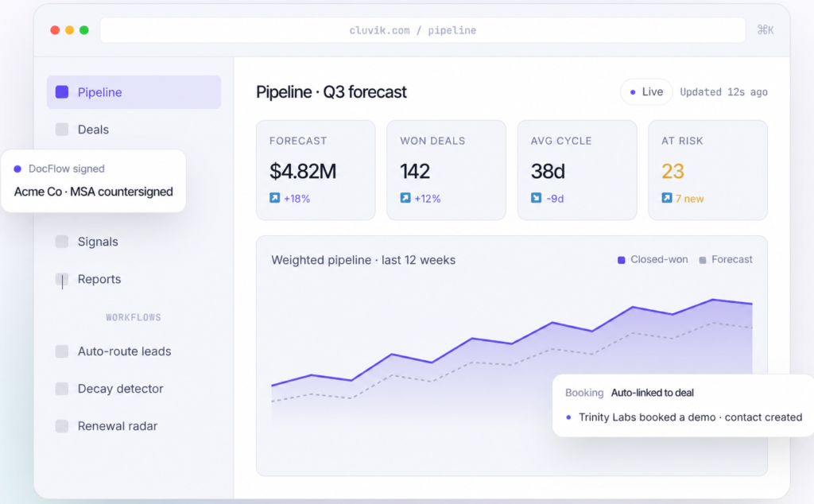Click the cluvik.com / pipeline address bar
Screen dimensions: 814x504
[x=423, y=30]
